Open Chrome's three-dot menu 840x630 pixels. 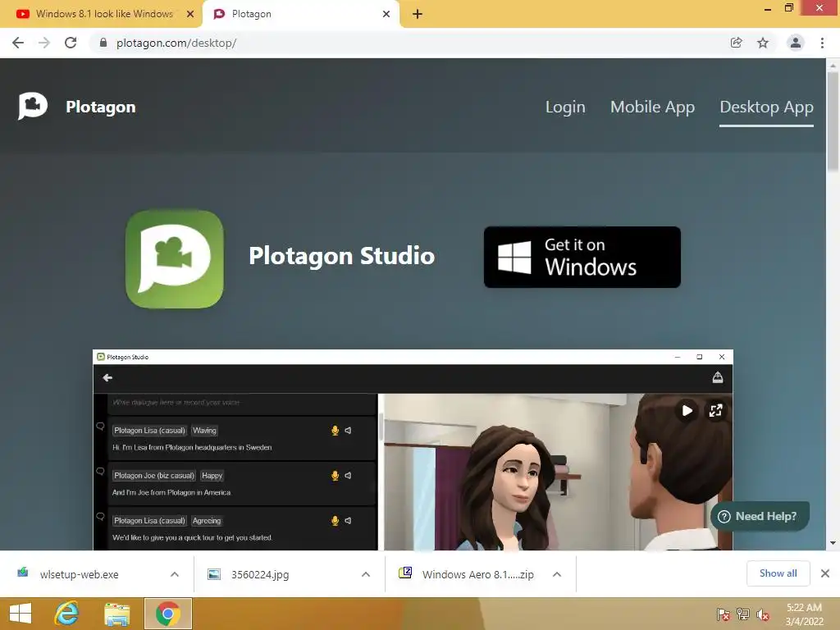click(822, 43)
